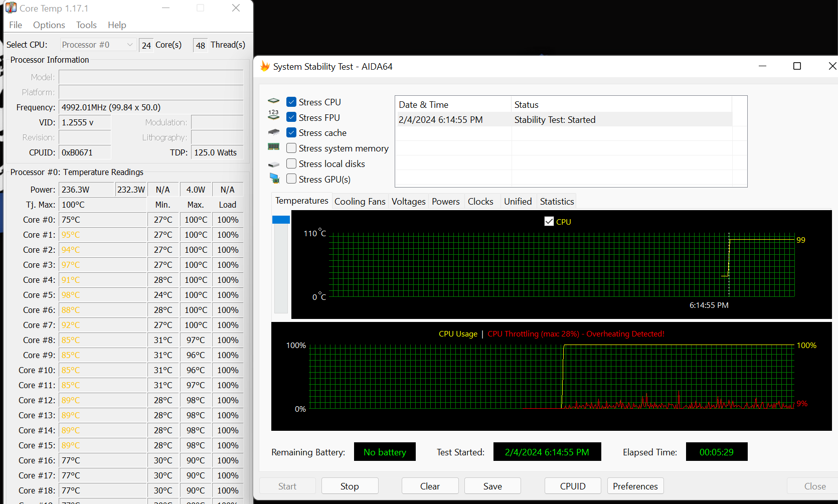Click the GPU monitor icon beside Stress GPU(s)
Screen dimensions: 838x504
274,178
